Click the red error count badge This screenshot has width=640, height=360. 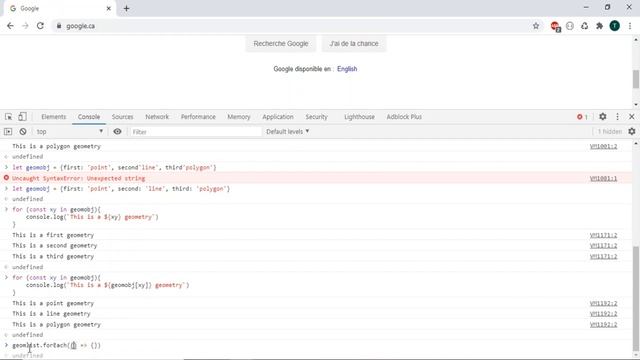[582, 117]
